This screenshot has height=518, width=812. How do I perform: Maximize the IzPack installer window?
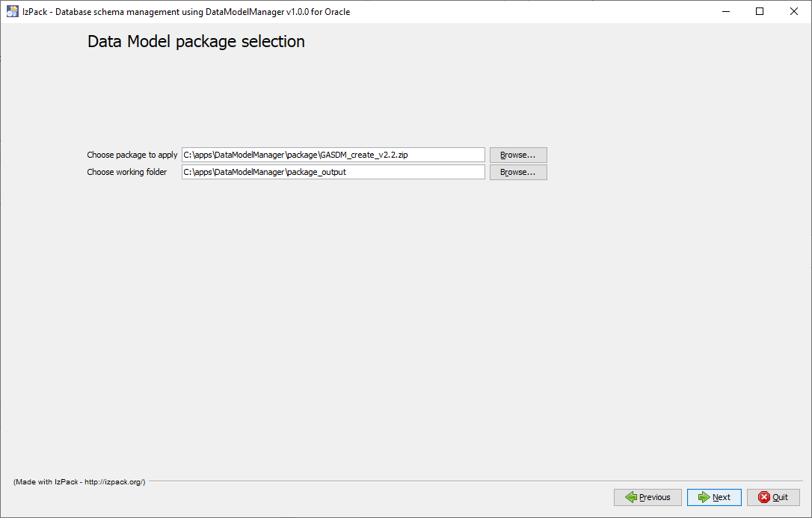click(x=760, y=11)
